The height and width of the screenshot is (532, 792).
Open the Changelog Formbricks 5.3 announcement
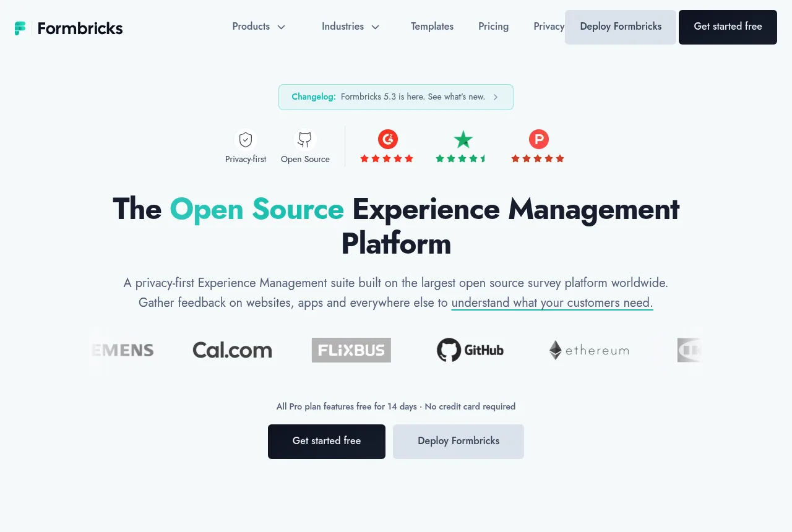pyautogui.click(x=396, y=97)
